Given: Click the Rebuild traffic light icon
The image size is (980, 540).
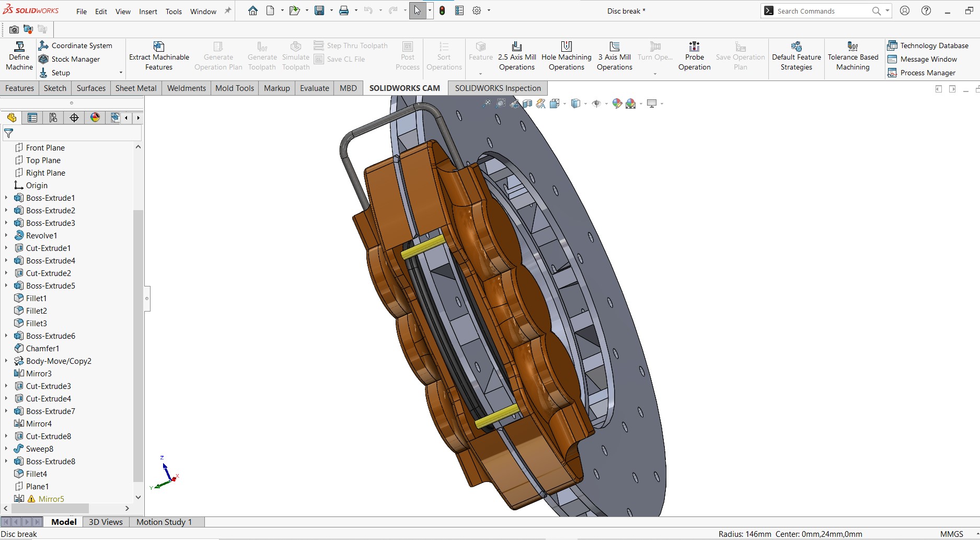Looking at the screenshot, I should point(442,10).
